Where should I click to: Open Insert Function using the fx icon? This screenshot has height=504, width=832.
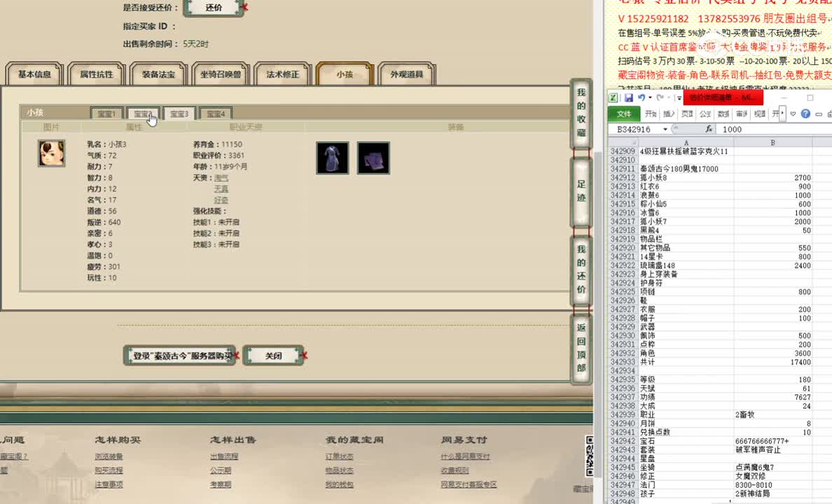pyautogui.click(x=709, y=129)
